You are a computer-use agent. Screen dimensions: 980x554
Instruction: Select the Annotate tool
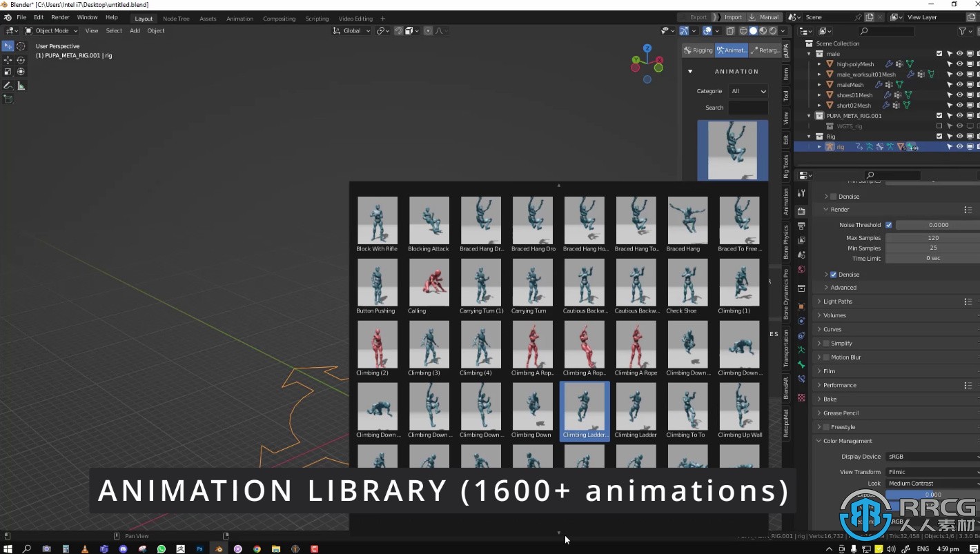(x=8, y=86)
